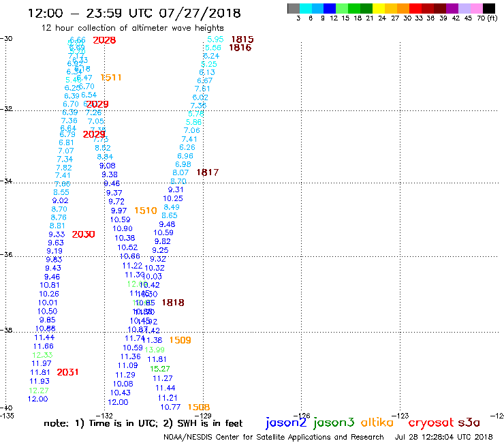Click the 5.95 wave height value
This screenshot has width=504, height=443.
coord(215,40)
